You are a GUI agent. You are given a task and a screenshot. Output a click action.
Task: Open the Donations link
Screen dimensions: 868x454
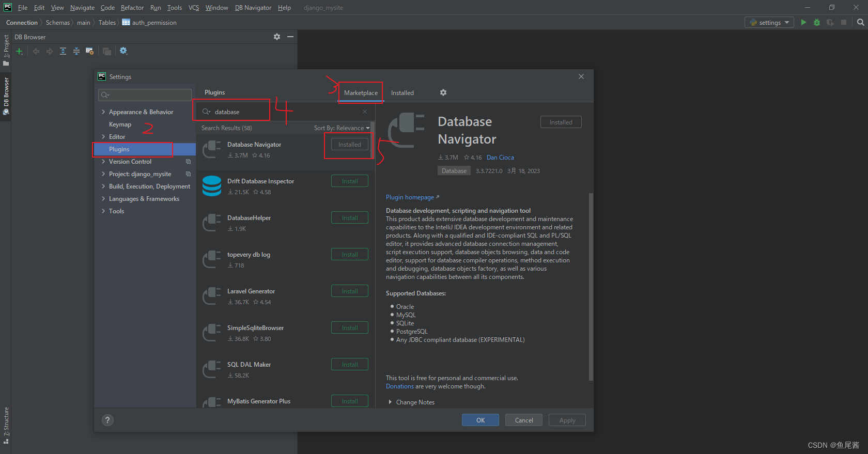400,386
